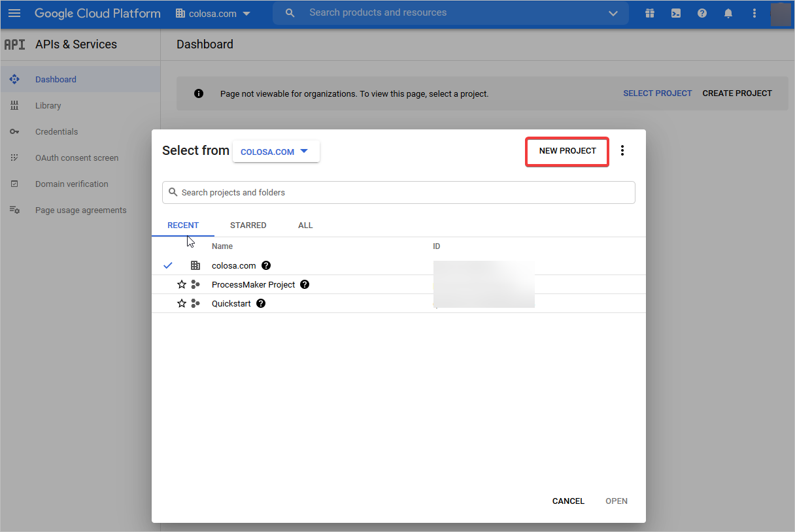Open Domain verification in sidebar
This screenshot has width=795, height=532.
point(80,184)
